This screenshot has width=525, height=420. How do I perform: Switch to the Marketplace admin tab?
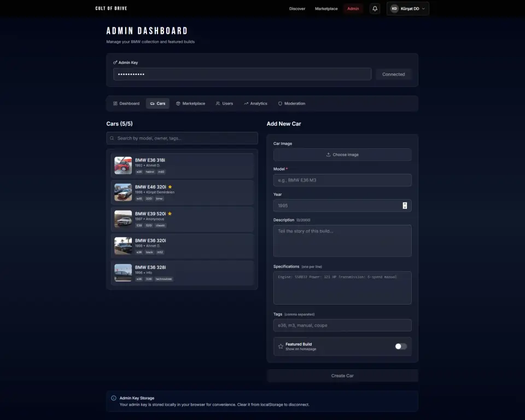point(190,103)
